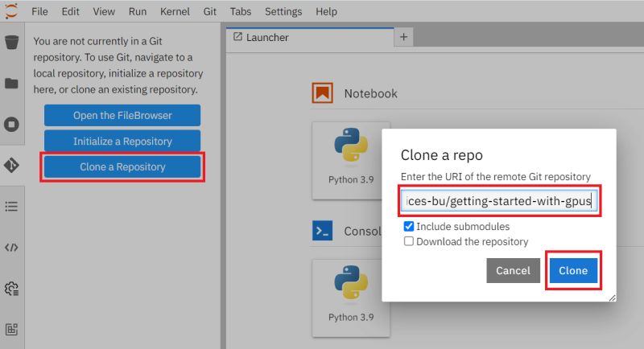Click the Console section terminal icon

pos(323,231)
